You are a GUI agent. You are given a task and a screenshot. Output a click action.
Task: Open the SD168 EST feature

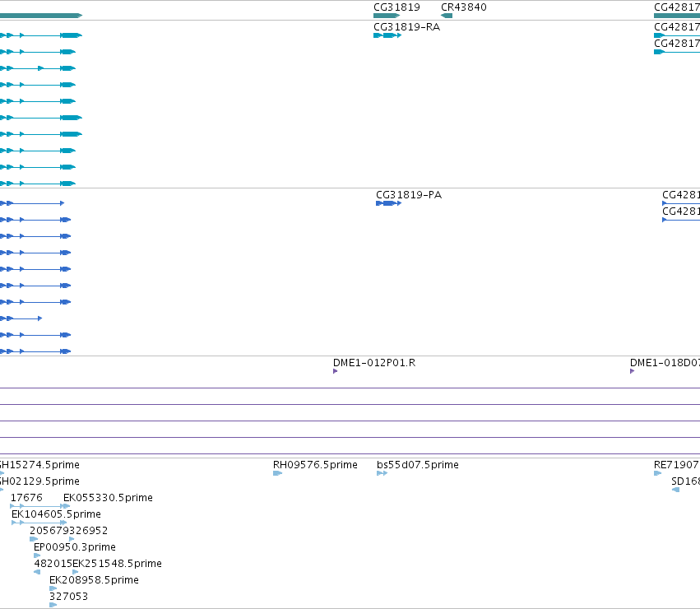point(676,490)
